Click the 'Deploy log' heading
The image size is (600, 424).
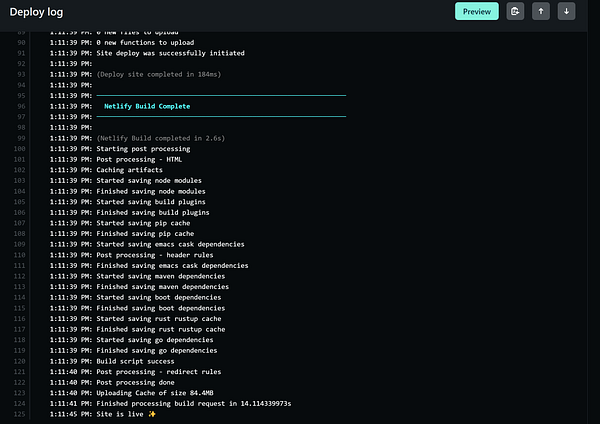click(36, 12)
